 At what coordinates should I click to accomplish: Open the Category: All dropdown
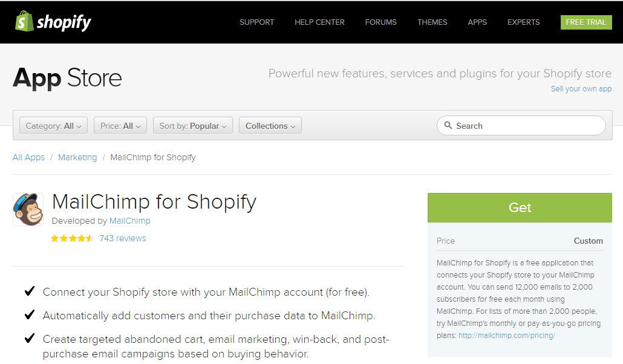(x=53, y=126)
